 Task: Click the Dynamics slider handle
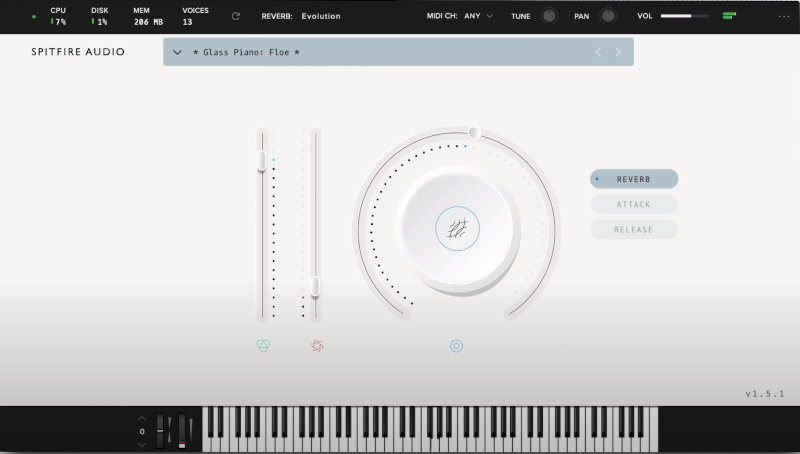[315, 287]
